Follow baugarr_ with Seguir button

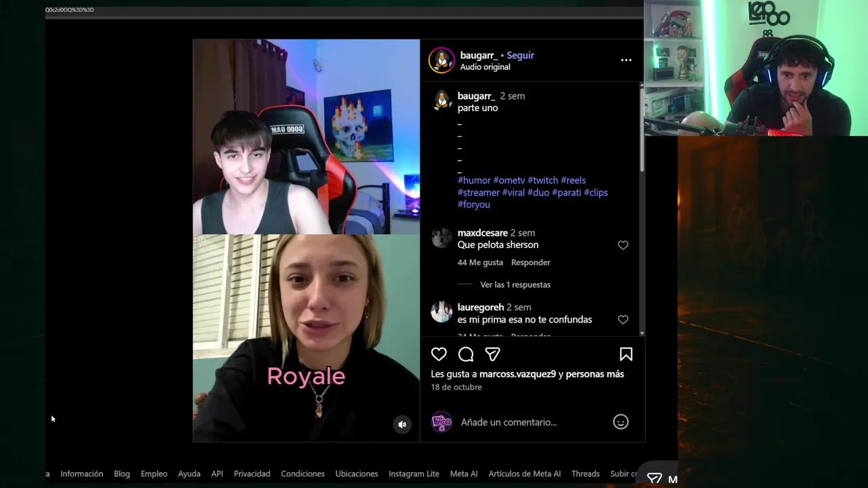[520, 56]
